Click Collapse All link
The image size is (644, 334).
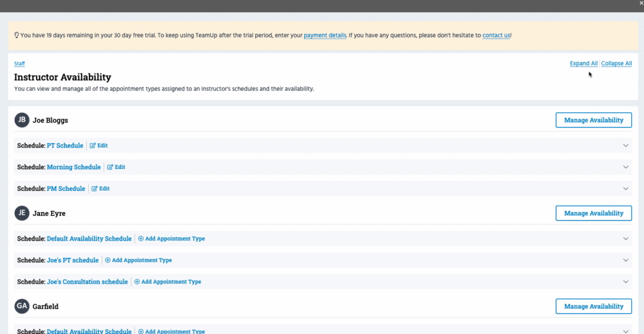[616, 63]
